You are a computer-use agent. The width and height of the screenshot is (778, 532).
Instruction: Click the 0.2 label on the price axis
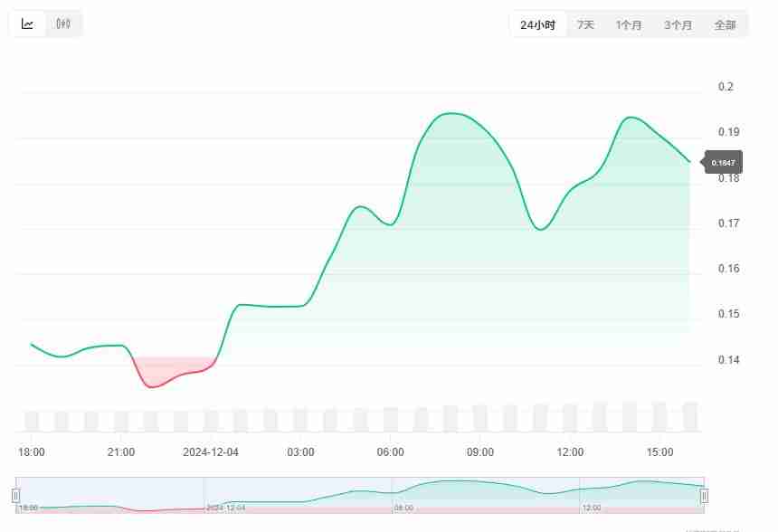726,87
